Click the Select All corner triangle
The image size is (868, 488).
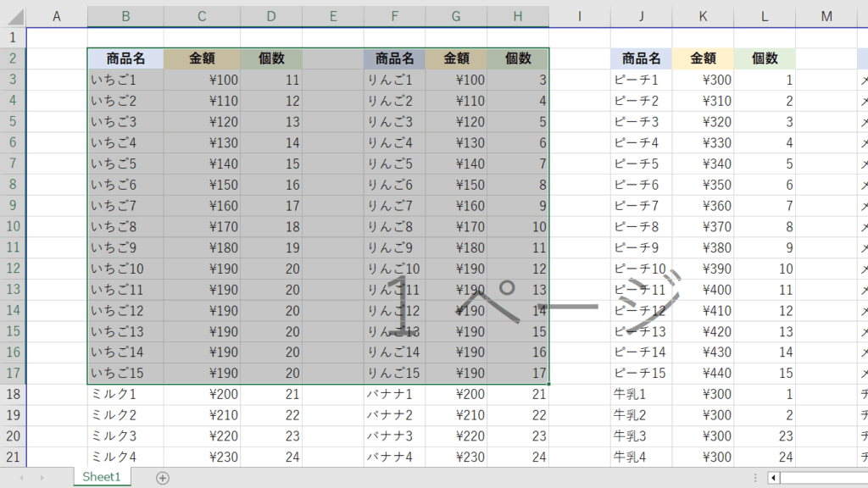(15, 17)
